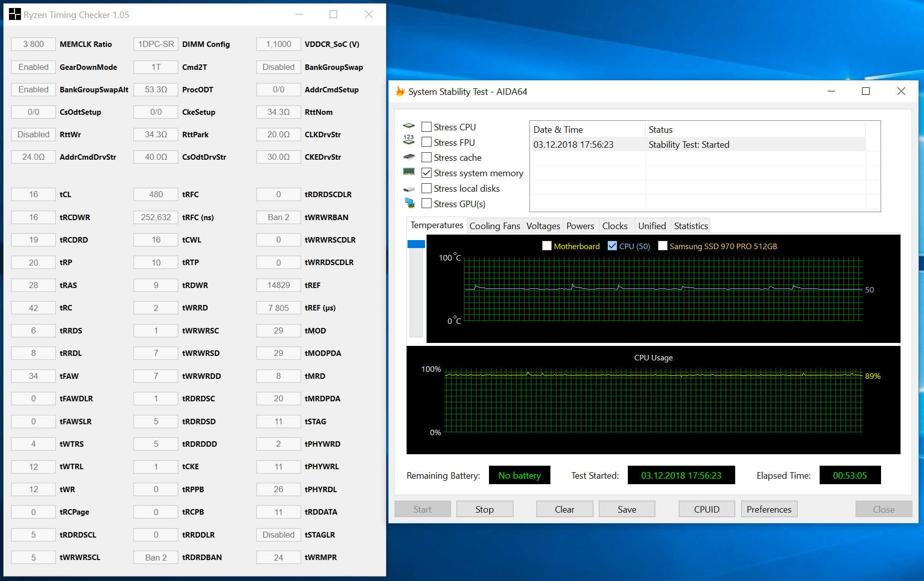
Task: Click the tRFC (ns) value 252,632
Action: click(156, 217)
